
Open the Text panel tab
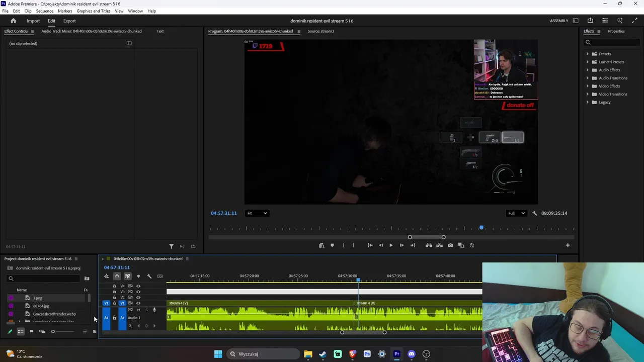[160, 31]
